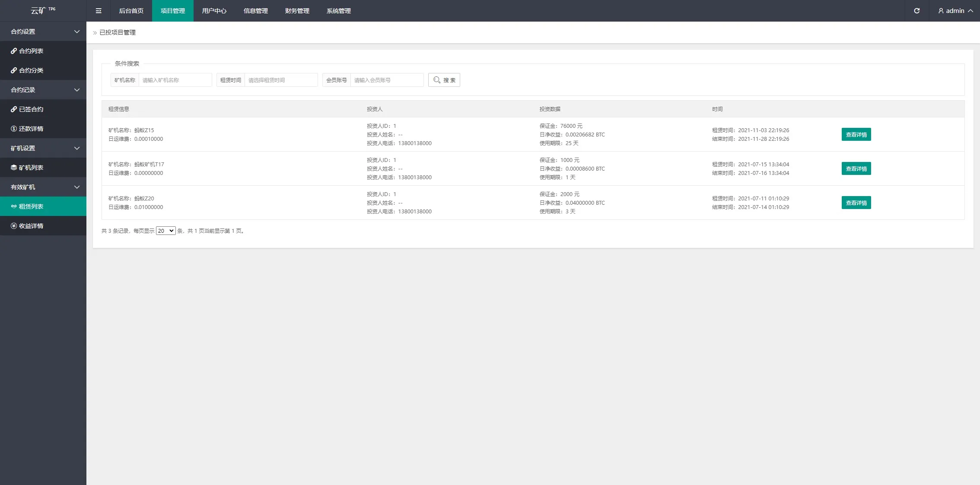Collapse the 合约记录 sidebar group
The height and width of the screenshot is (485, 980).
click(43, 90)
